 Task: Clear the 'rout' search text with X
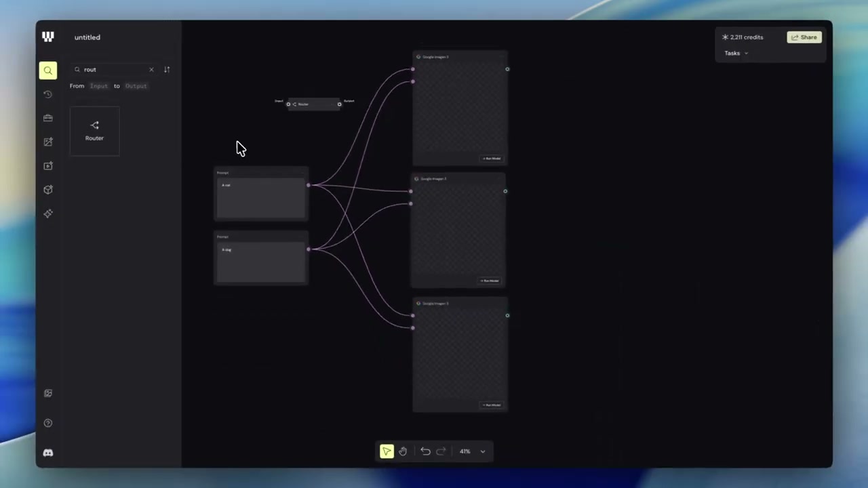click(151, 69)
